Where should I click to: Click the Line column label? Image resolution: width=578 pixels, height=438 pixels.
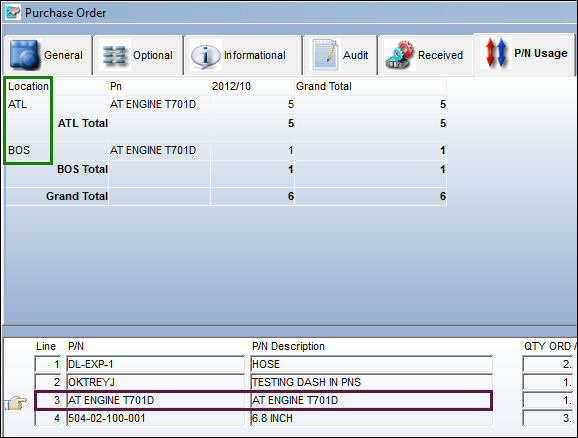coord(46,346)
